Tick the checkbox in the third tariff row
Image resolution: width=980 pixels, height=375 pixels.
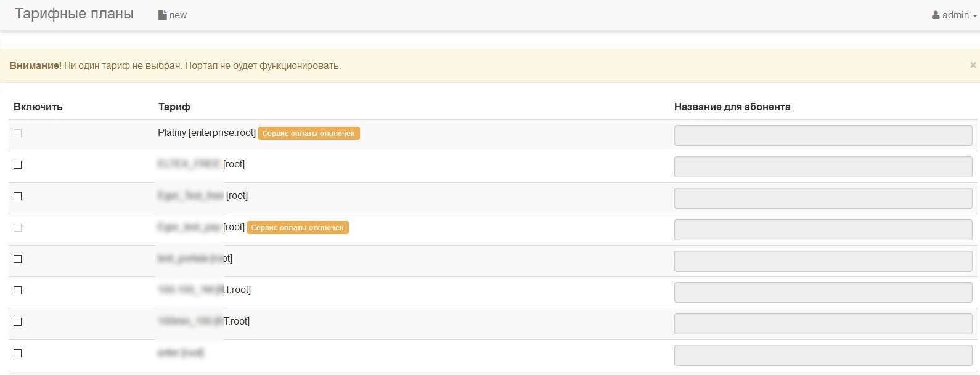[18, 196]
